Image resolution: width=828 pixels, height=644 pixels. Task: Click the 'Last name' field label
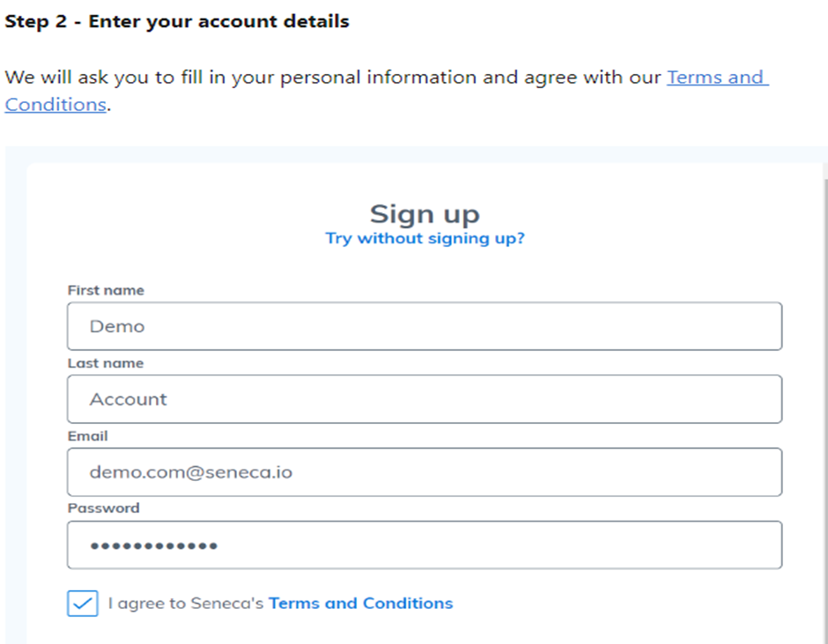click(106, 363)
